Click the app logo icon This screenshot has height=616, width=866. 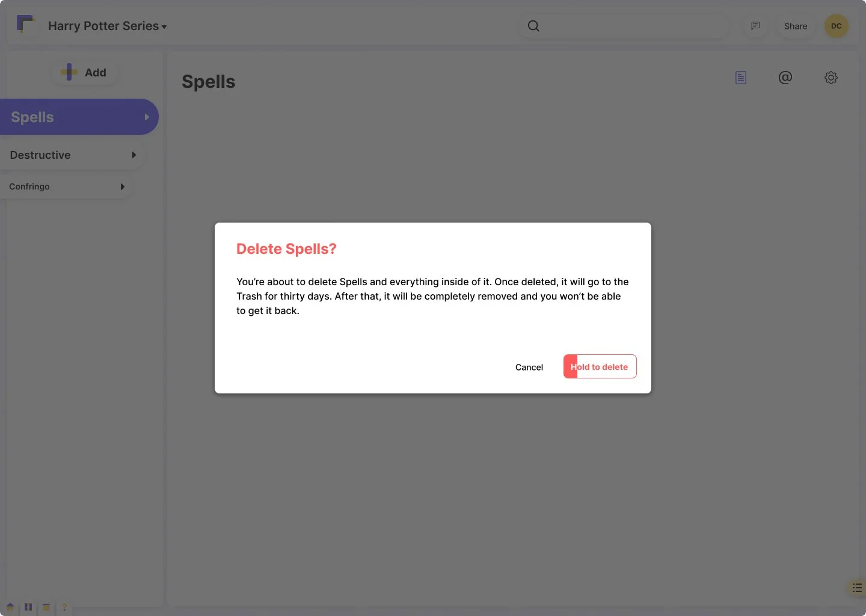tap(25, 25)
